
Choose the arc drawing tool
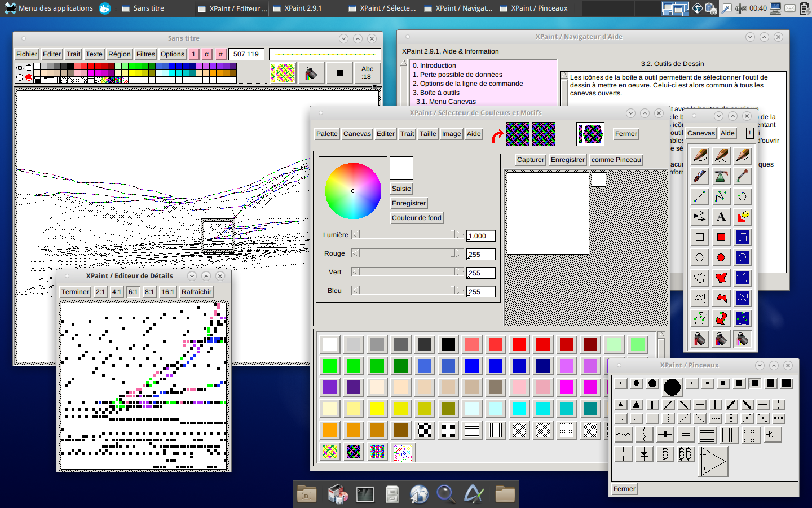click(x=743, y=196)
